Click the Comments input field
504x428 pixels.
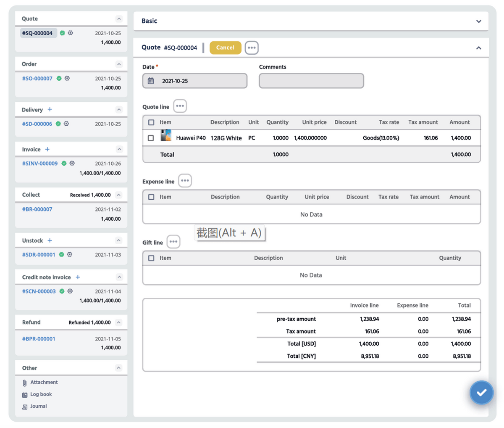click(311, 81)
